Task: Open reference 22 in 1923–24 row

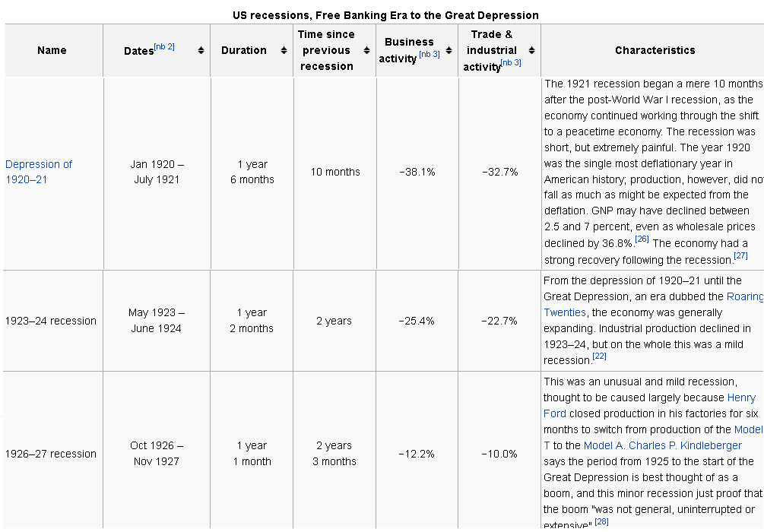Action: [x=599, y=356]
